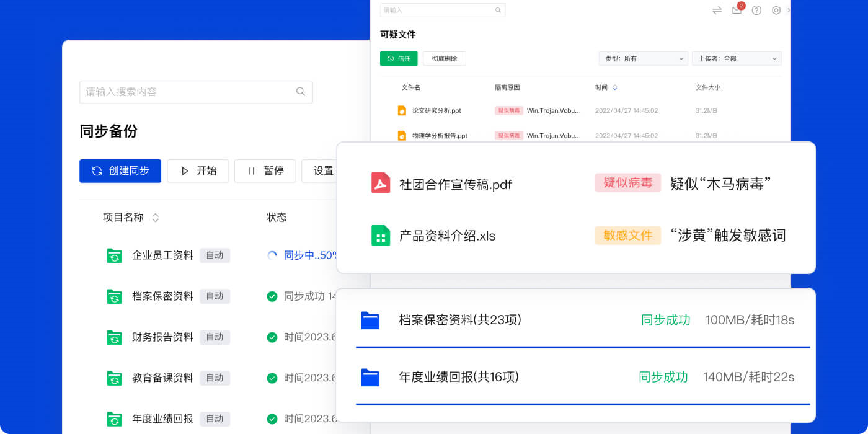Click the help question mark icon
The height and width of the screenshot is (434, 868).
click(756, 11)
